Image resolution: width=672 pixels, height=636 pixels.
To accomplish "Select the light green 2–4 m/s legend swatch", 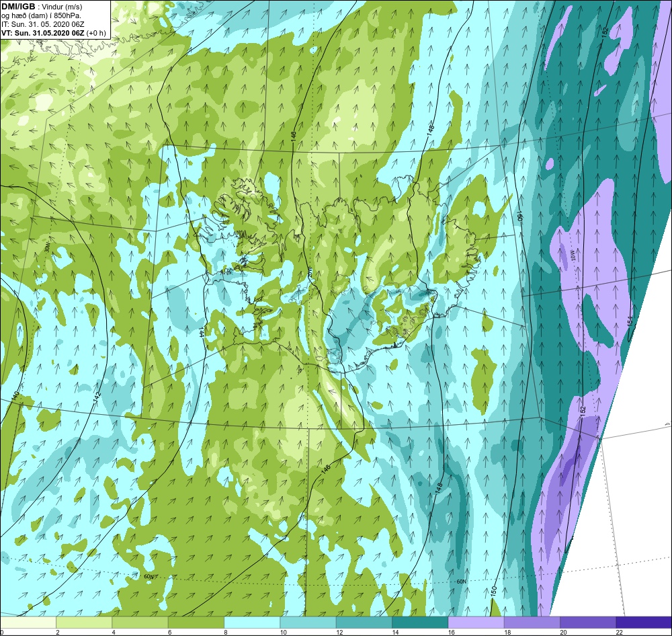I will (x=84, y=622).
